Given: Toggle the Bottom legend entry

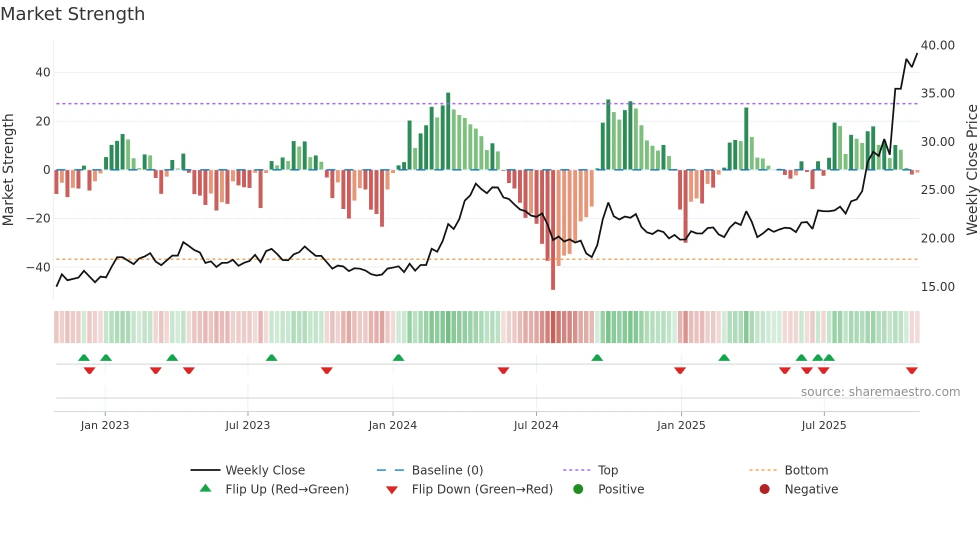Looking at the screenshot, I should click(x=789, y=470).
